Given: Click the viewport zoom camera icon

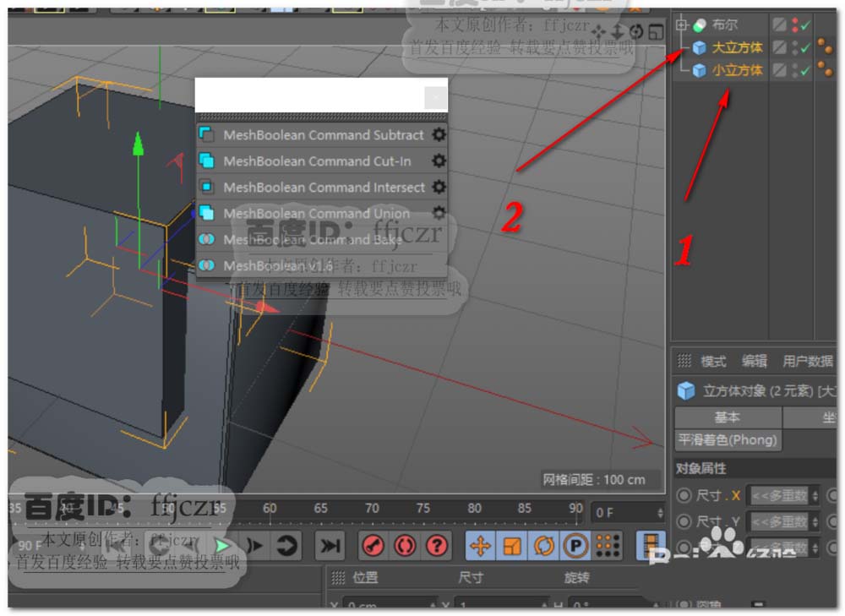Looking at the screenshot, I should click(x=618, y=32).
